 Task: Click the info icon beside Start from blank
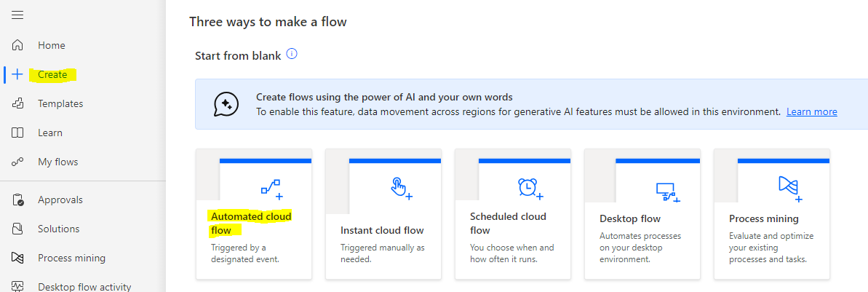click(x=292, y=55)
